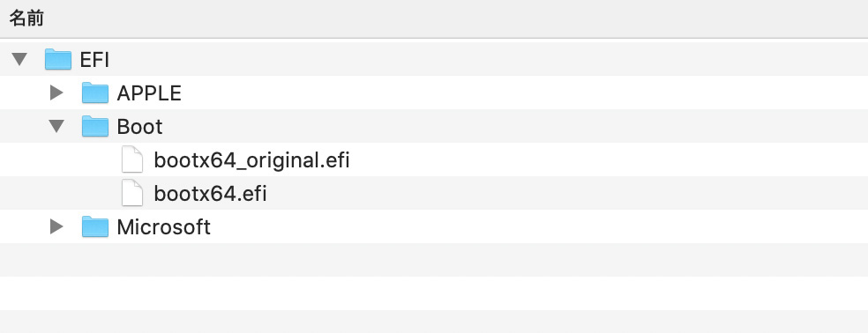
Task: Click the APPLE folder icon
Action: (x=95, y=92)
